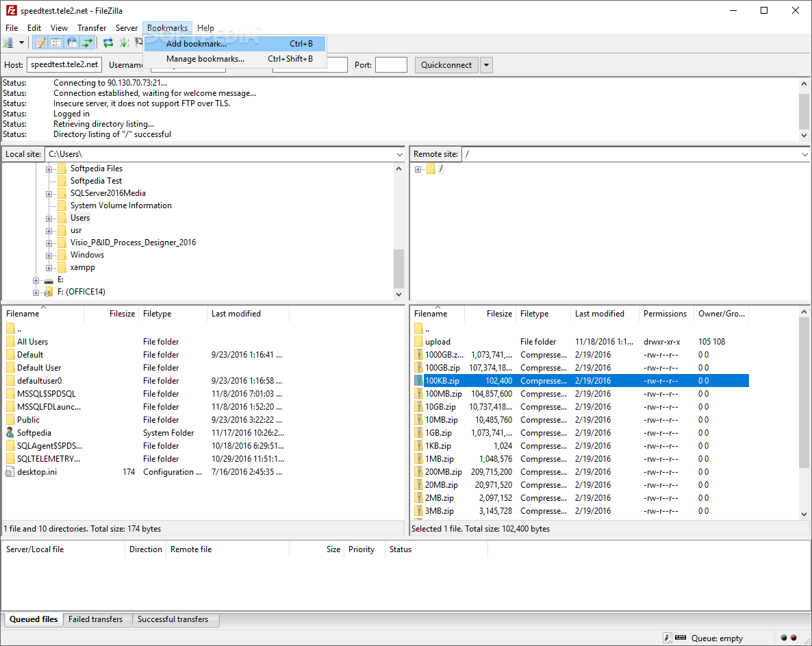Switch to Failed transfers tab
This screenshot has height=646, width=812.
click(96, 619)
